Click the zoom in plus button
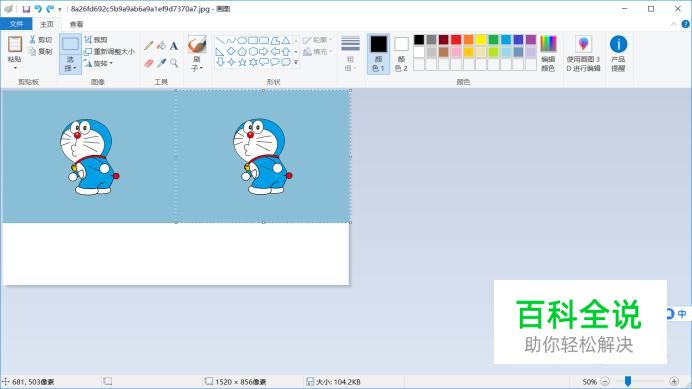 (x=674, y=381)
